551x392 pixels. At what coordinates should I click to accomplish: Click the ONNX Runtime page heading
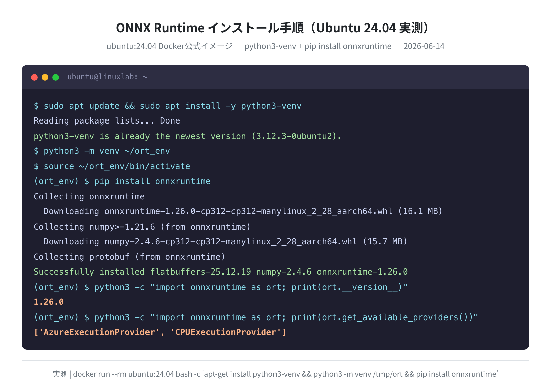point(272,28)
